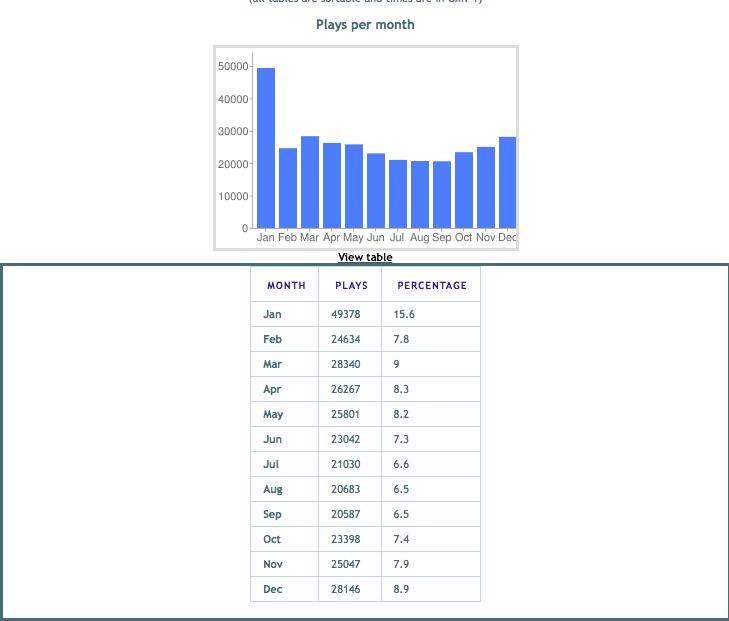729x621 pixels.
Task: Click the Dec bar in chart
Action: click(507, 182)
